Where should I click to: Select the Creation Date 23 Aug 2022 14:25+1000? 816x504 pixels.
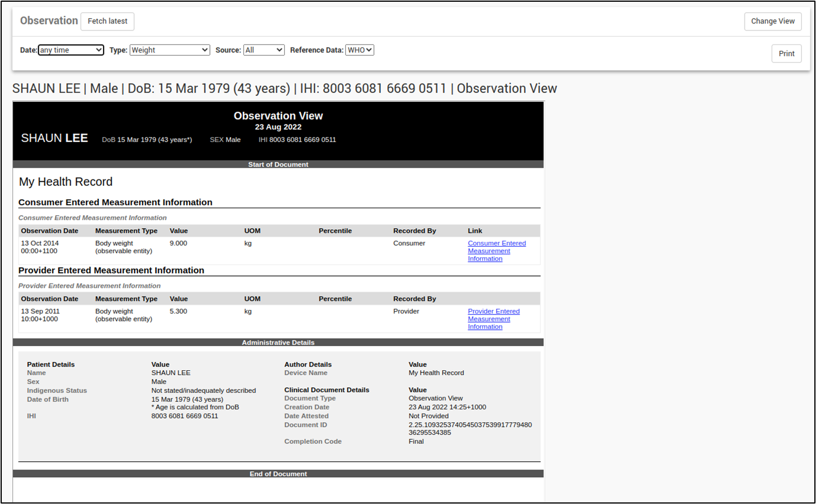click(447, 407)
